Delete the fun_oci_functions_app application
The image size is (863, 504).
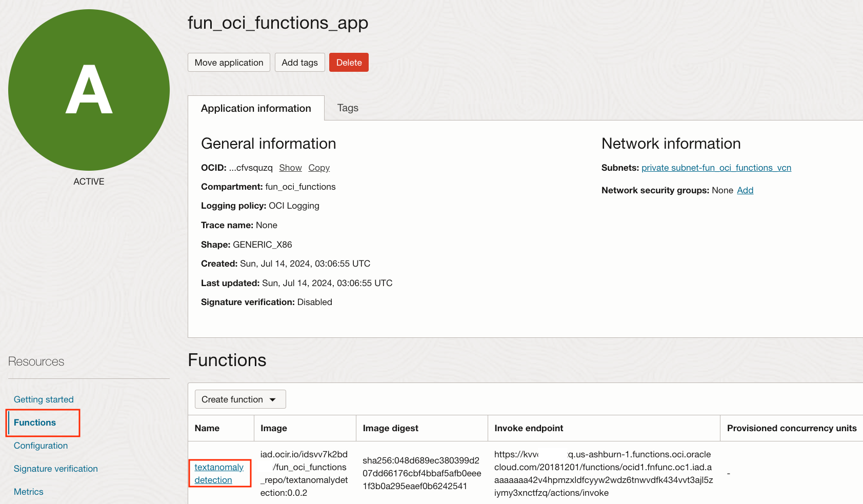[x=349, y=63]
